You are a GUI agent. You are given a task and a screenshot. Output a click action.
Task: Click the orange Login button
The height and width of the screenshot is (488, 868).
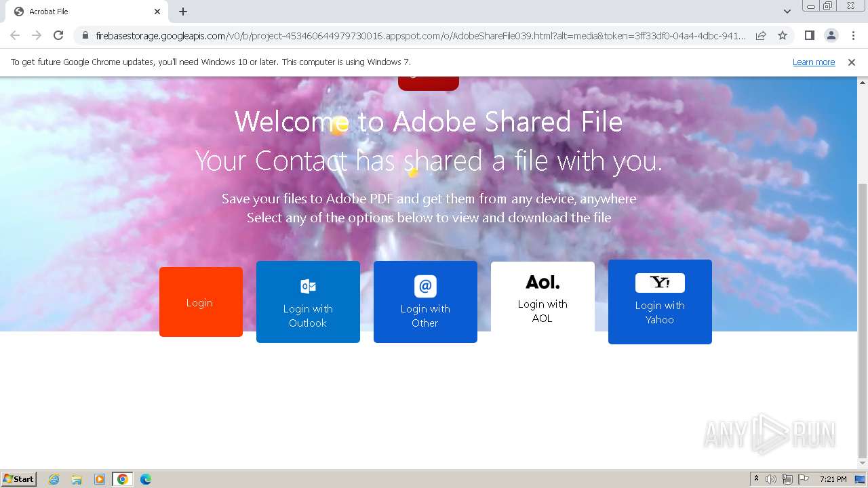[201, 302]
